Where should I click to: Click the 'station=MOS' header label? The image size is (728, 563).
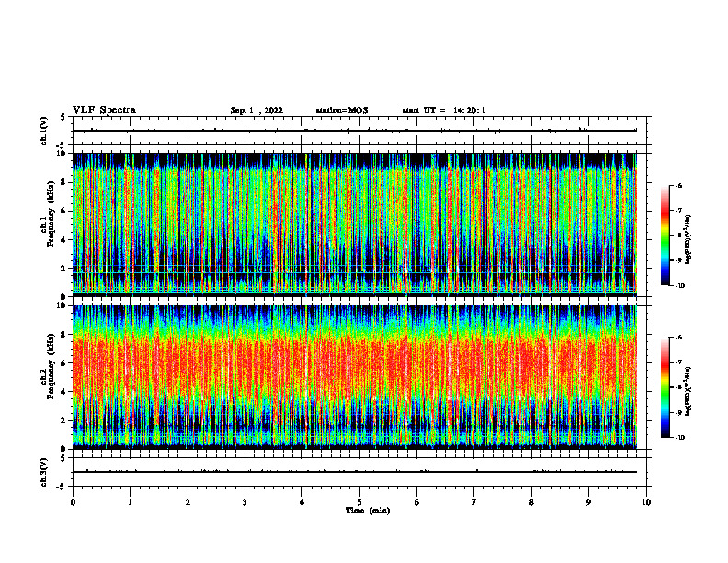click(x=342, y=110)
